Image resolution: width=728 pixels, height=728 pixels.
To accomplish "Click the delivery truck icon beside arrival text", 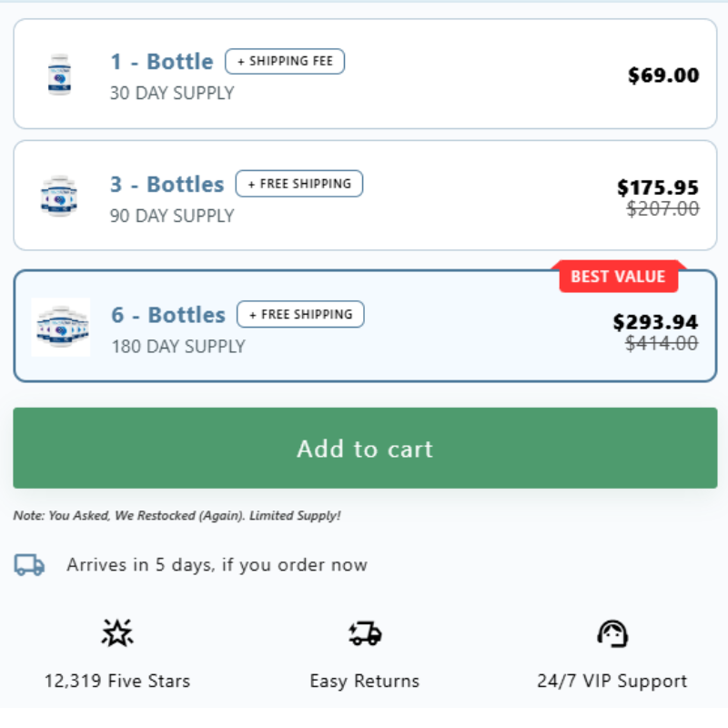I will 29,564.
